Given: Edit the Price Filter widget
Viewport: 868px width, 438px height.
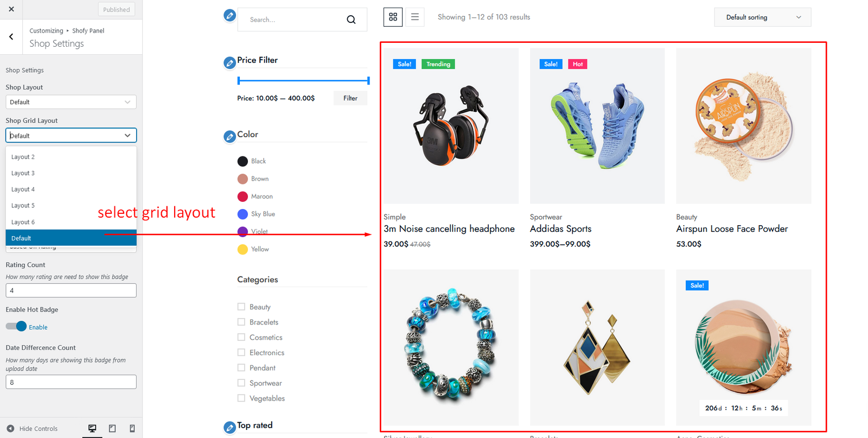Looking at the screenshot, I should click(229, 63).
